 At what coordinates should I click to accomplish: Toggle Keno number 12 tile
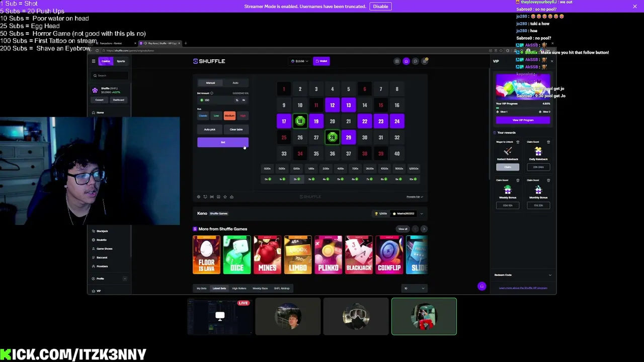pyautogui.click(x=332, y=105)
